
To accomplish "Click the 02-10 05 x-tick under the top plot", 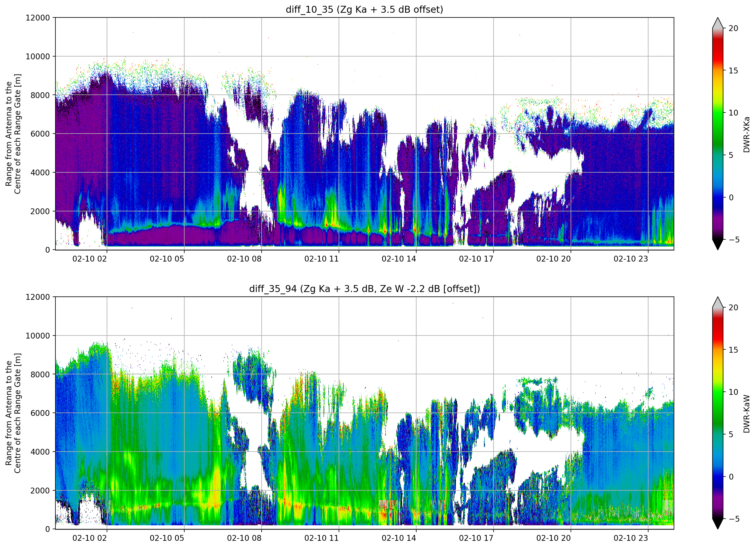I will coord(167,259).
